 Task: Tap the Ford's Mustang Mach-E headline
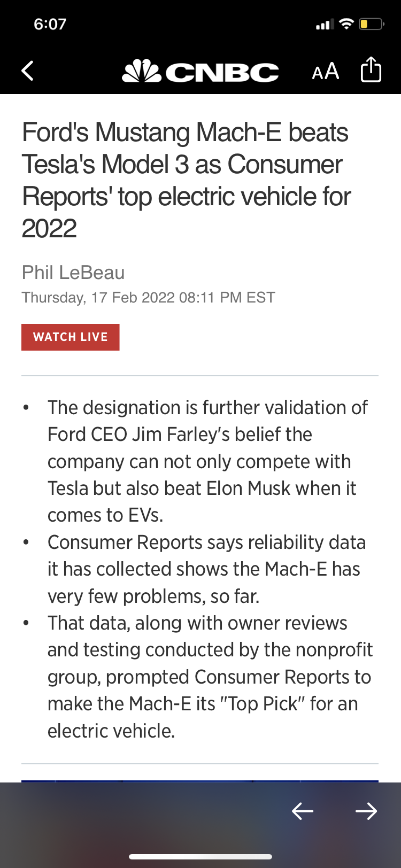click(x=187, y=180)
